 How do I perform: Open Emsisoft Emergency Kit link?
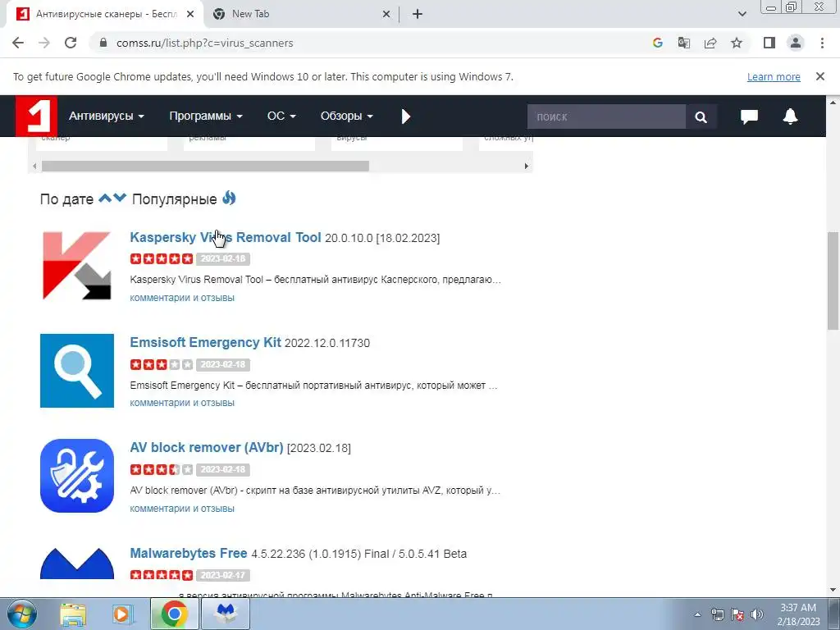pyautogui.click(x=205, y=342)
